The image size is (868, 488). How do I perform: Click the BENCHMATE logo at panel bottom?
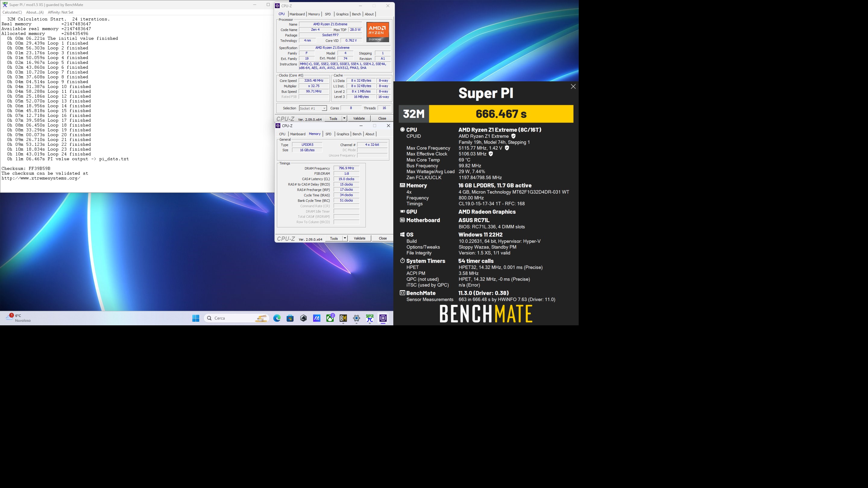(x=486, y=314)
